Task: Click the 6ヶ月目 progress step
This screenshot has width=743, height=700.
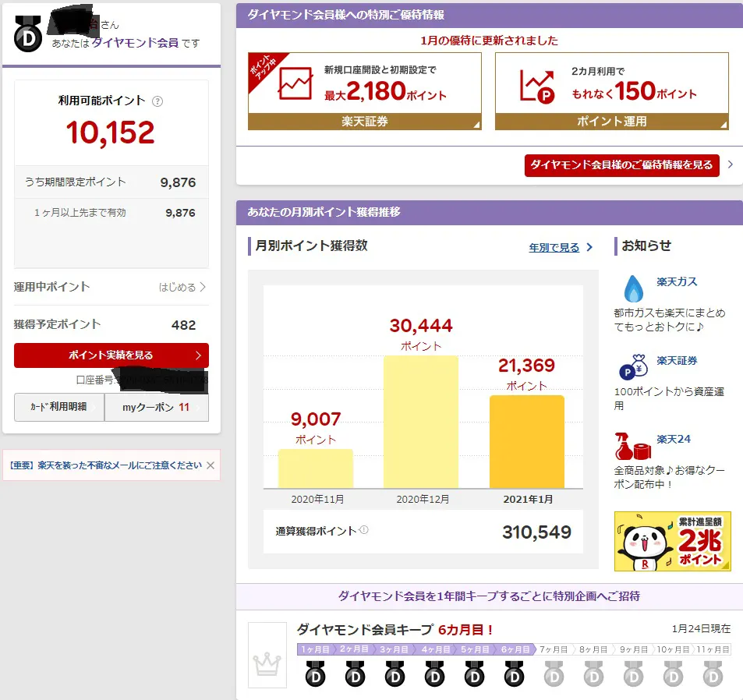Action: 515,649
